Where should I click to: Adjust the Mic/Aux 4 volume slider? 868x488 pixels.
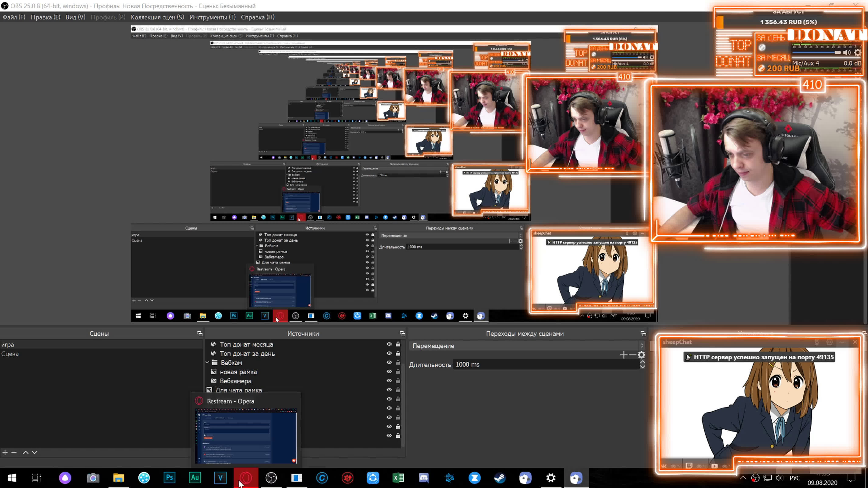[817, 53]
